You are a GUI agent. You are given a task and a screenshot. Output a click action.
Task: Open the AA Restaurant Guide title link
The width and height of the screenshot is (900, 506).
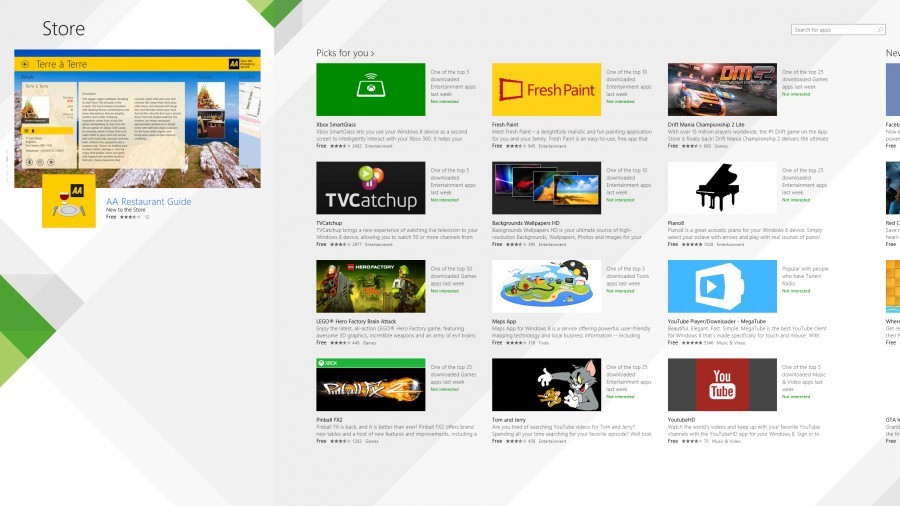click(148, 201)
